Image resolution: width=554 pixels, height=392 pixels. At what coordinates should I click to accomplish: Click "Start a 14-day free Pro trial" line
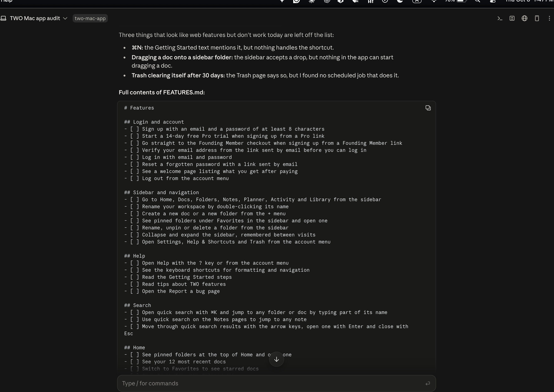224,136
